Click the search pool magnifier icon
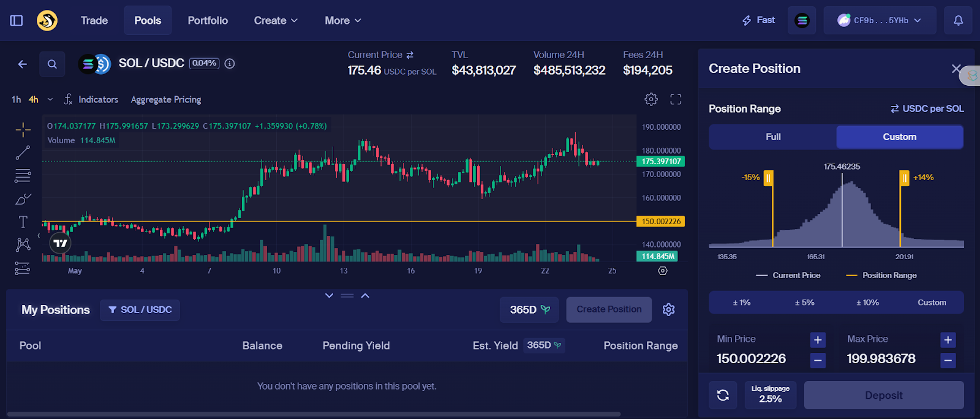Image resolution: width=980 pixels, height=419 pixels. tap(52, 64)
